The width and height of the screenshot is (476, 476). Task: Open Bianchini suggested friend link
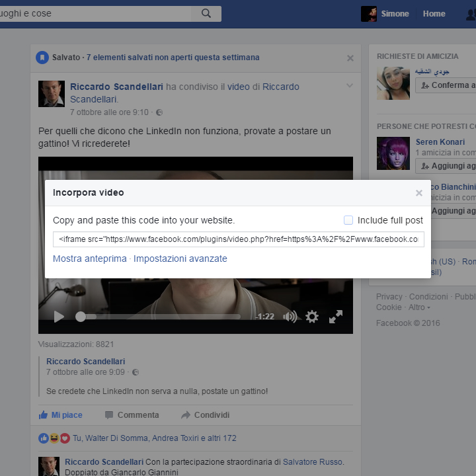pyautogui.click(x=454, y=187)
